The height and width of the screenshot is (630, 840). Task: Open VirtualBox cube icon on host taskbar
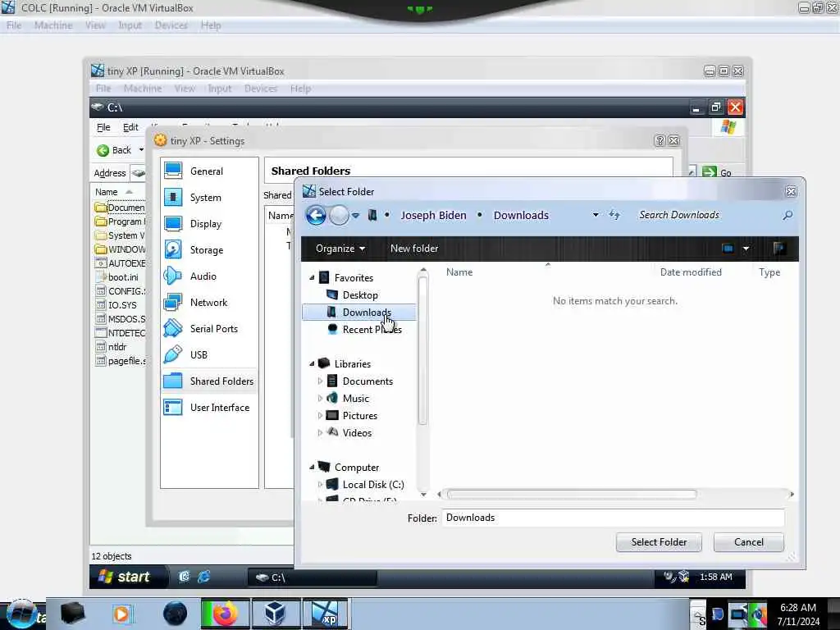tap(275, 614)
